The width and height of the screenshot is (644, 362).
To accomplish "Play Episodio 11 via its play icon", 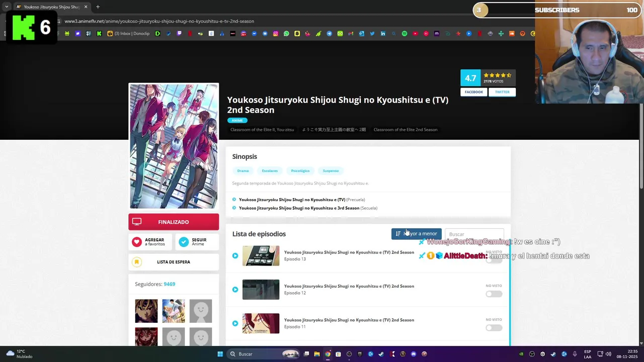I will (235, 323).
